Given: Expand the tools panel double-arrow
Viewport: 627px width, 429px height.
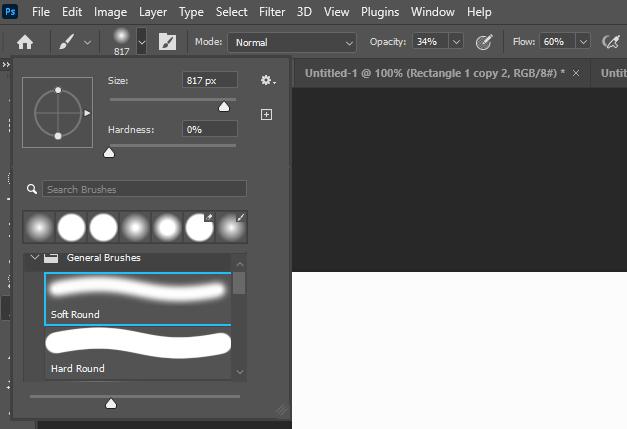Looking at the screenshot, I should point(6,64).
